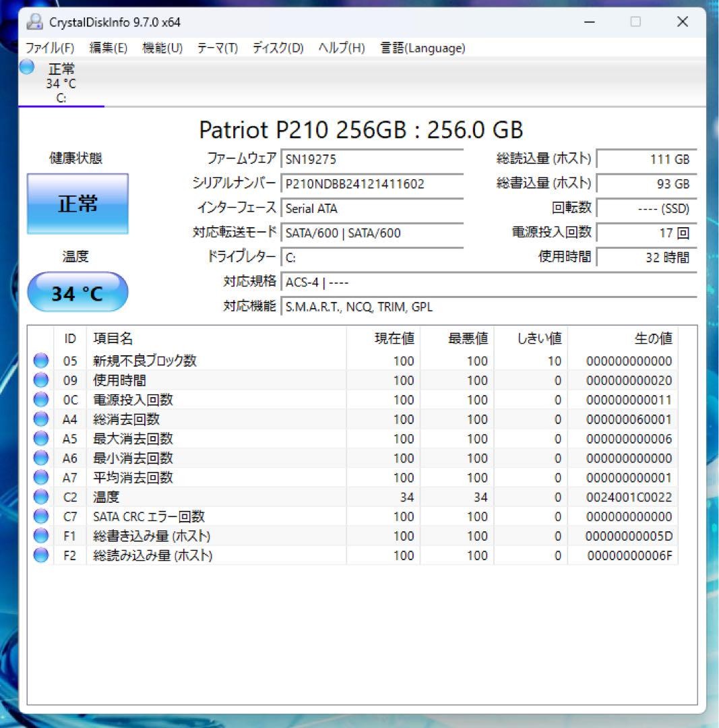
Task: Select the 電源投入回数 attribute row name
Action: [x=133, y=400]
